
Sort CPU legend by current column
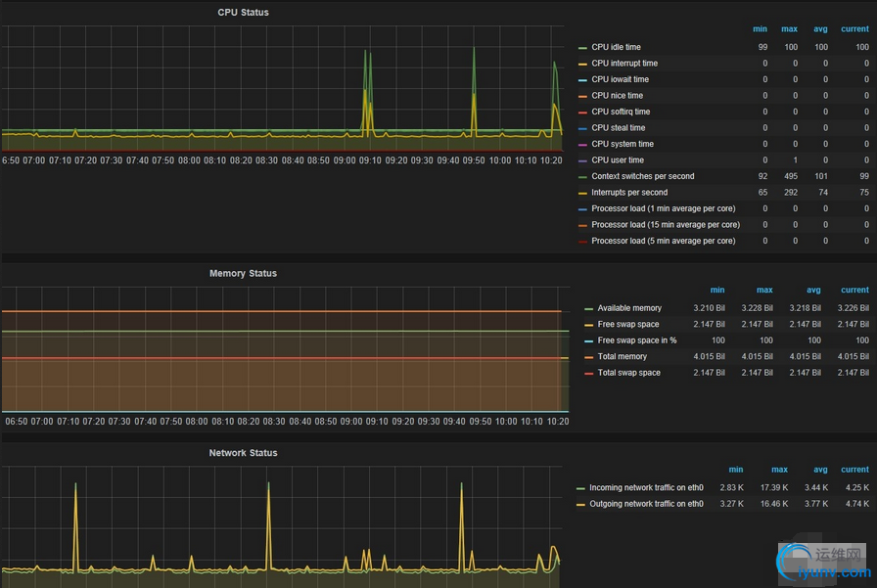[x=854, y=29]
